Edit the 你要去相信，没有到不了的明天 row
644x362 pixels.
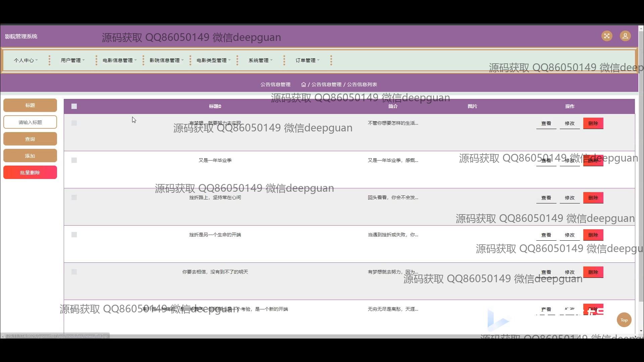570,272
